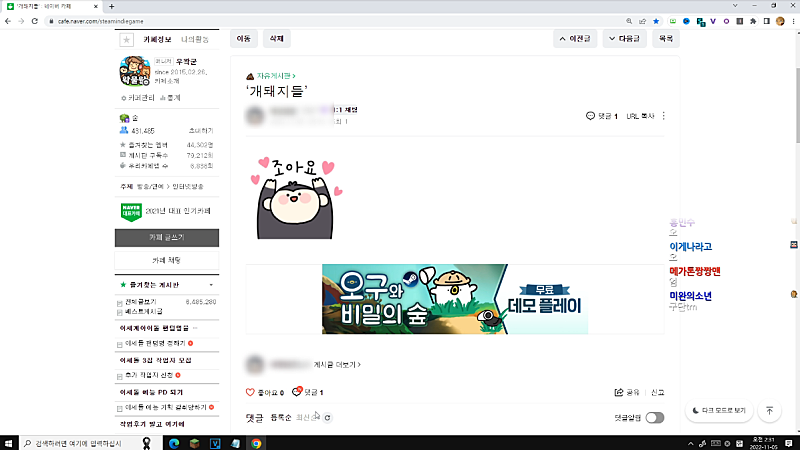Select the 등록순 comment sort option
Screen dimensions: 800x450
pos(281,417)
